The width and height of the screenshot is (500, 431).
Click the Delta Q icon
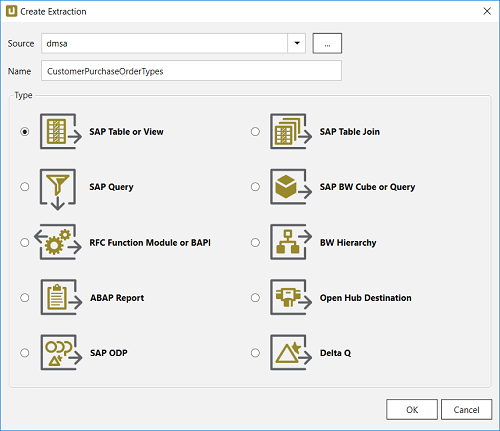coord(291,353)
